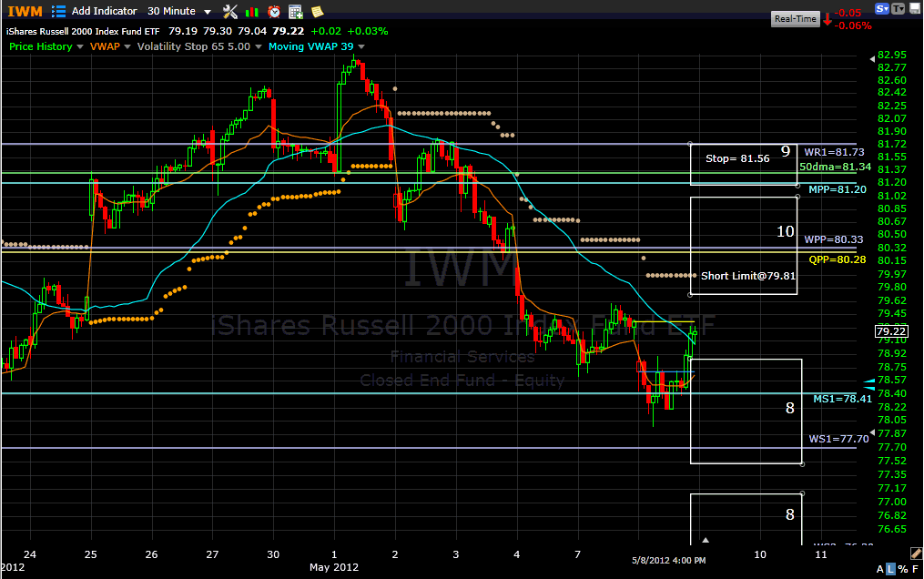
Task: Open chart settings wrench and screwdriver icon
Action: click(x=229, y=11)
